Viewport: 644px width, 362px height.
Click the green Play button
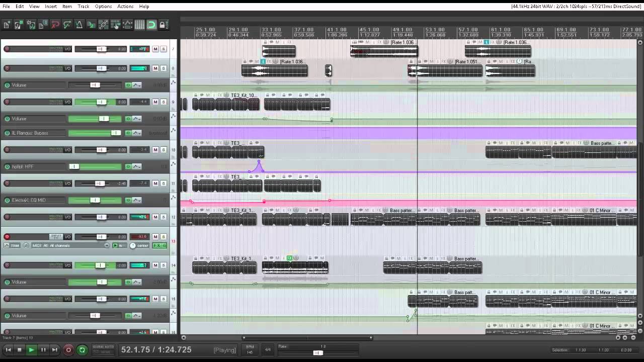click(31, 350)
